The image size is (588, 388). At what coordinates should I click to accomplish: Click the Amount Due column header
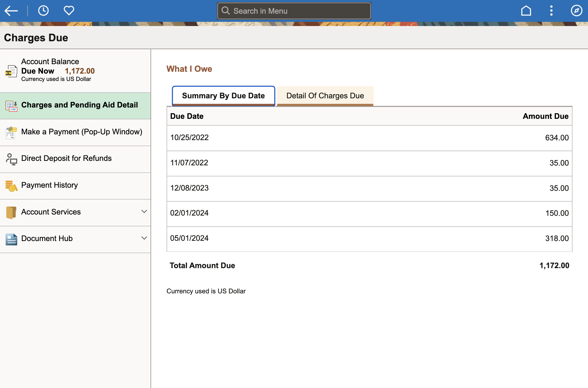click(x=545, y=116)
